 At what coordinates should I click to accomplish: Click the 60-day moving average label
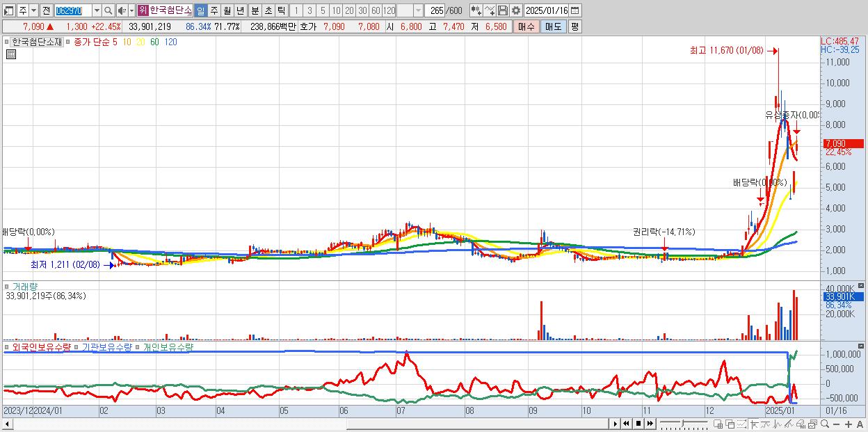click(154, 42)
